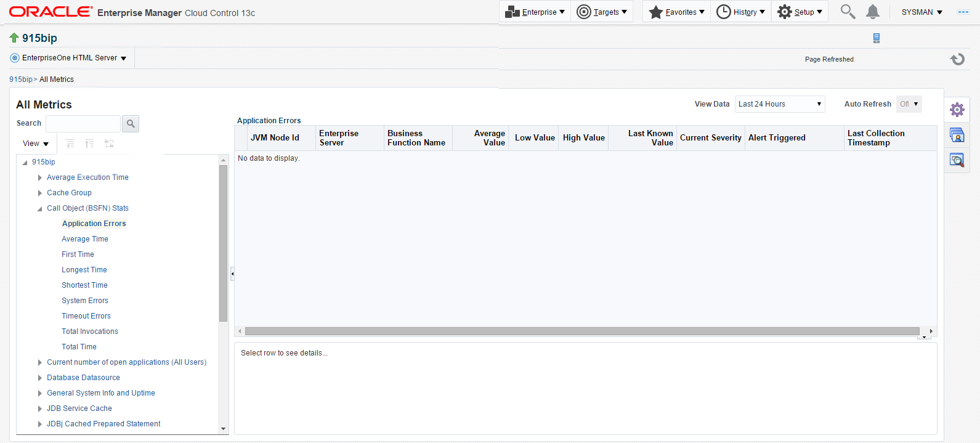
Task: Select the First Time metric
Action: pos(78,254)
